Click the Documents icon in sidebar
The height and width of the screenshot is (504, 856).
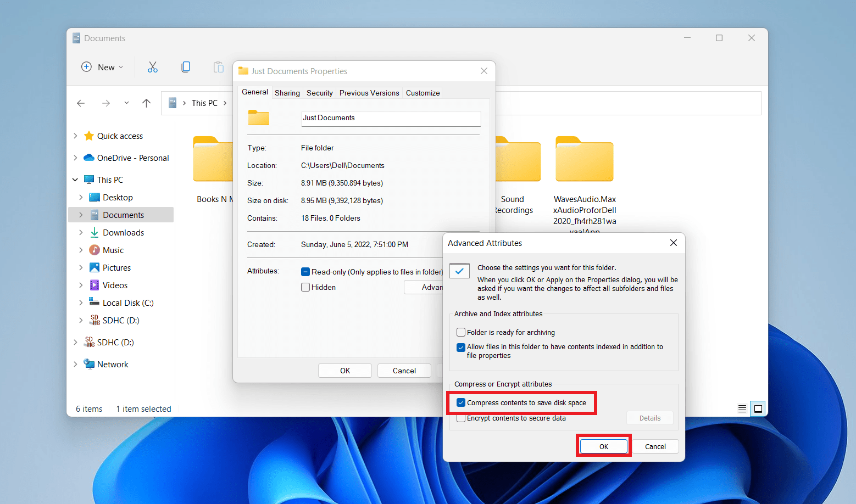click(x=94, y=215)
